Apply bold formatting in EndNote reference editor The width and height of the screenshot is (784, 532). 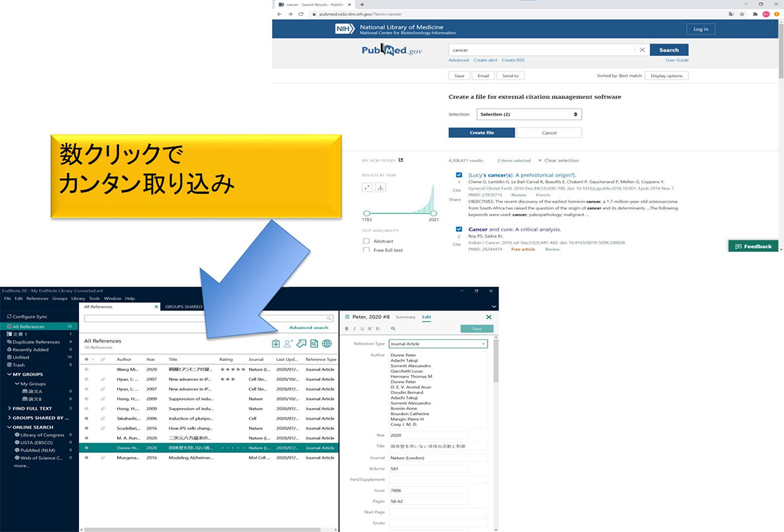[x=346, y=328]
